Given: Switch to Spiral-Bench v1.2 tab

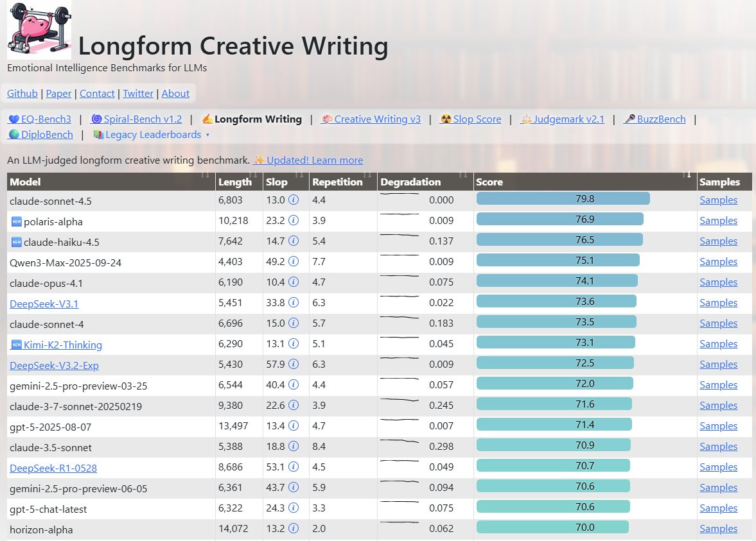Looking at the screenshot, I should click(137, 119).
